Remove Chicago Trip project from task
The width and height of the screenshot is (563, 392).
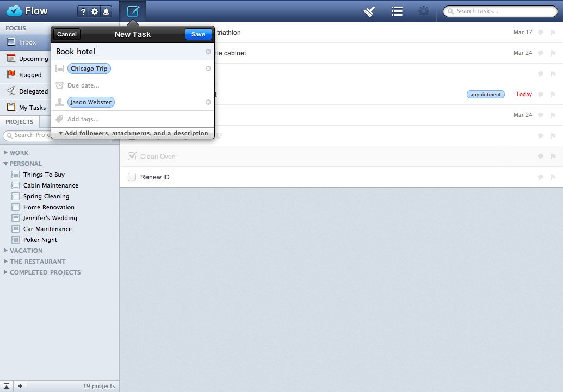point(208,69)
